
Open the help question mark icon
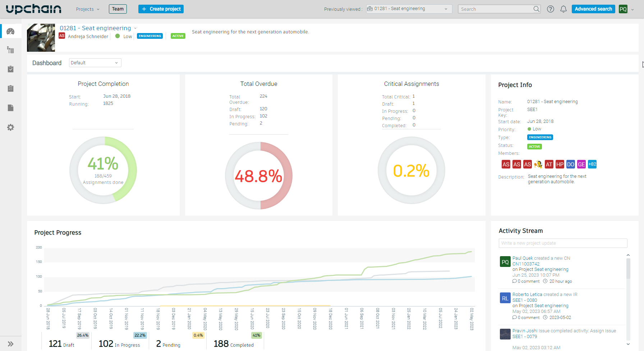click(550, 9)
